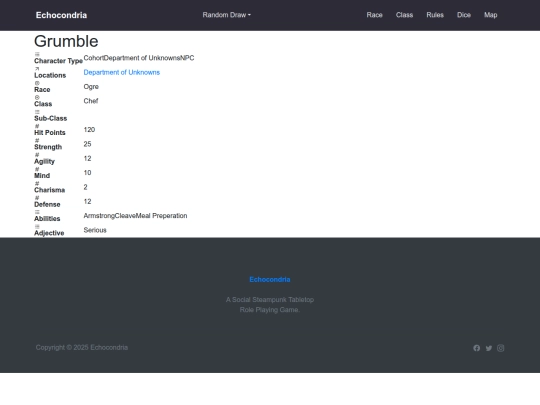Open the Race menu item

374,15
